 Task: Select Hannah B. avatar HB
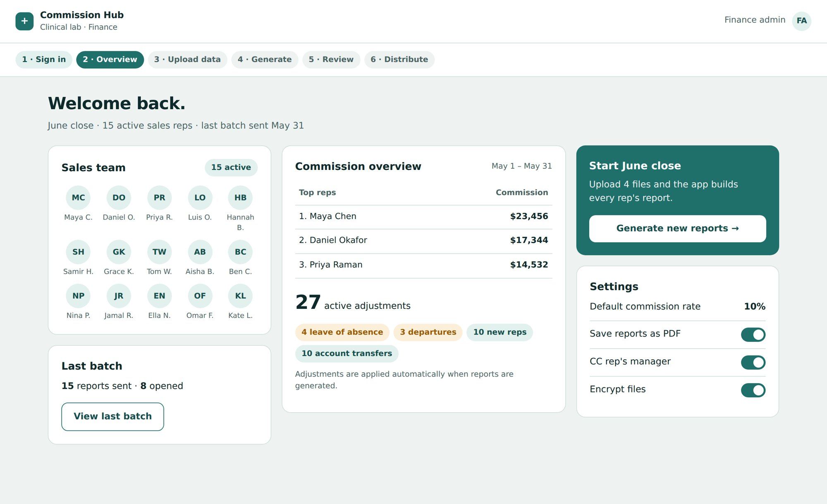tap(240, 198)
